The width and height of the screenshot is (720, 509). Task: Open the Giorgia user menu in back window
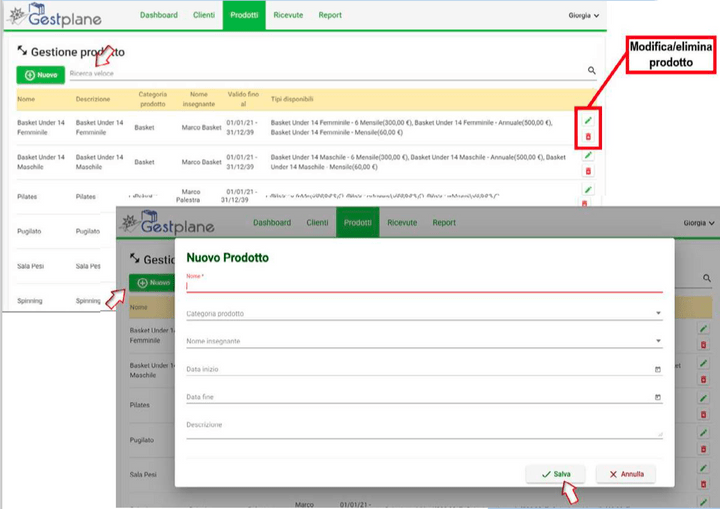pos(584,15)
